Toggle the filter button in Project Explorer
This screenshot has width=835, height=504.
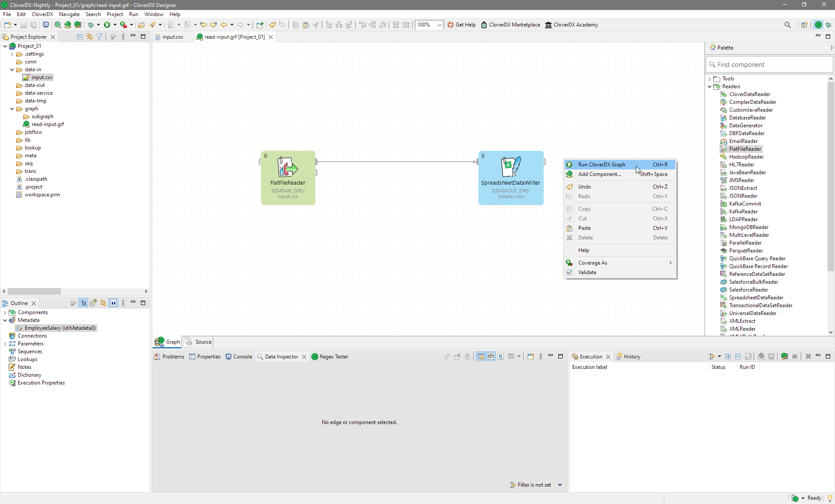point(100,37)
